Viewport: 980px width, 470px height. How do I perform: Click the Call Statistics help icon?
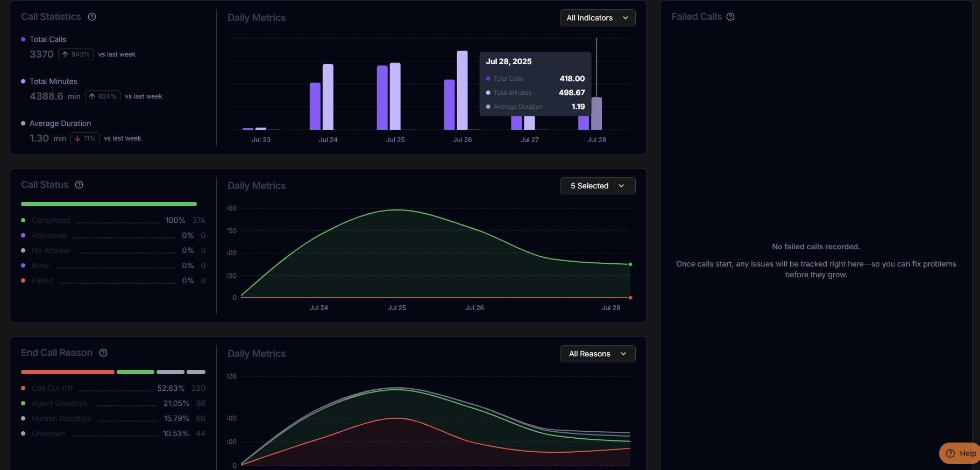click(92, 17)
